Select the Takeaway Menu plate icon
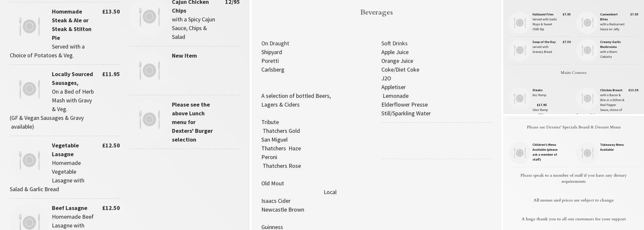This screenshot has width=644, height=230. click(x=587, y=153)
